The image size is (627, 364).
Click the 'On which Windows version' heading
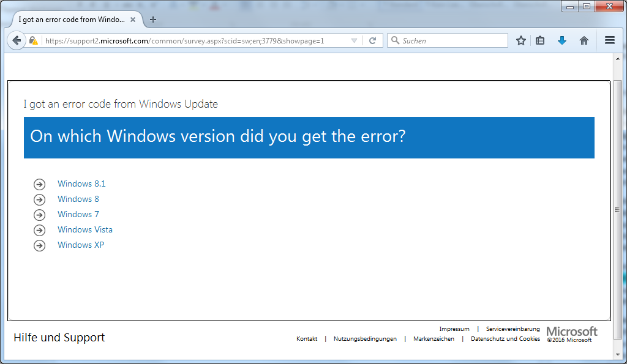[x=218, y=136]
